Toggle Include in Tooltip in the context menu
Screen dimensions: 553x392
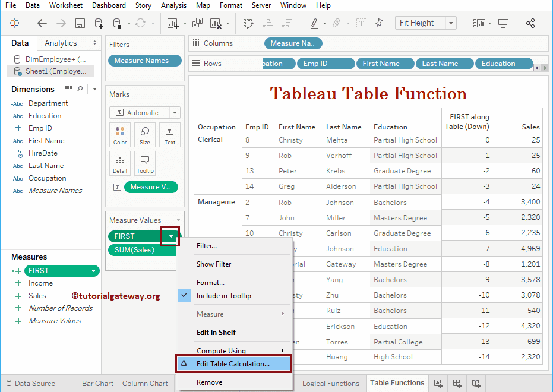pyautogui.click(x=231, y=296)
